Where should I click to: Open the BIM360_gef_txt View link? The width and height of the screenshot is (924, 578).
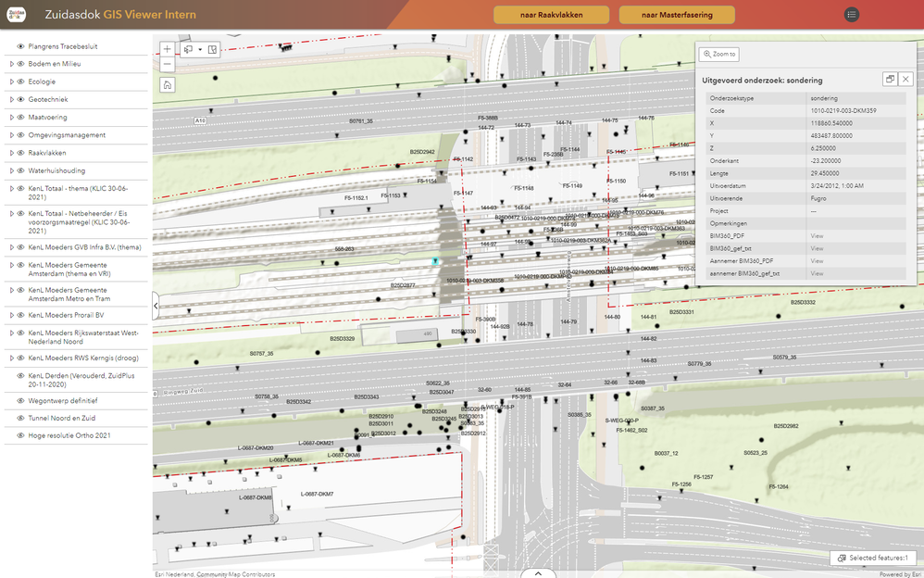click(x=817, y=248)
